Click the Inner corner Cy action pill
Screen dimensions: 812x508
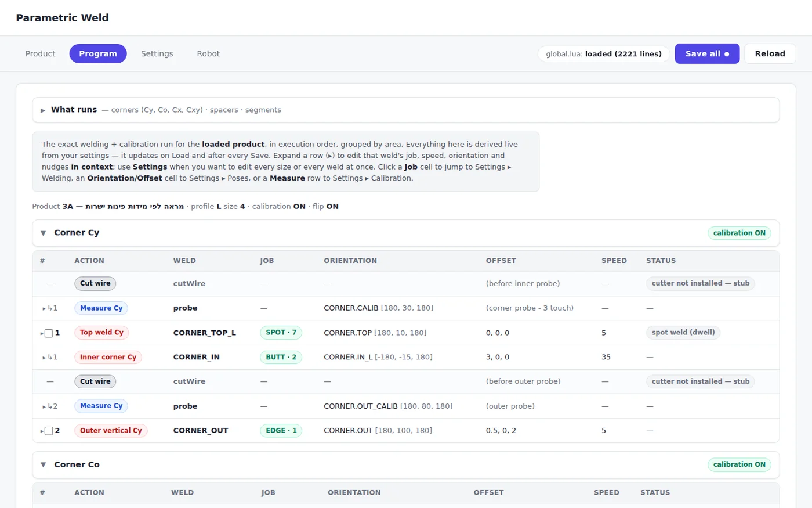coord(108,357)
